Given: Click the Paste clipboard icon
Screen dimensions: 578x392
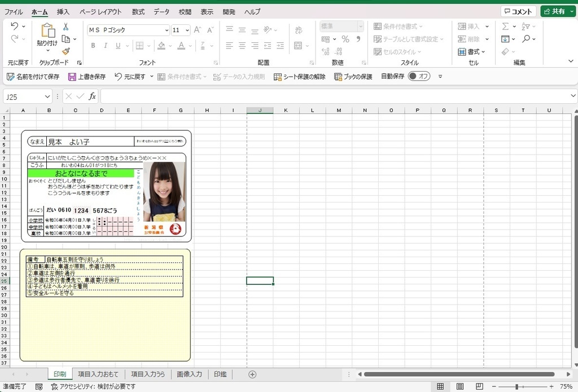Looking at the screenshot, I should click(x=47, y=31).
